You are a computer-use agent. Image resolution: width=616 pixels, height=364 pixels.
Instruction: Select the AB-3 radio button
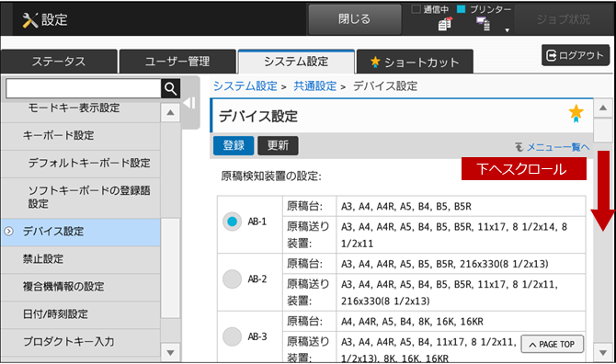232,336
